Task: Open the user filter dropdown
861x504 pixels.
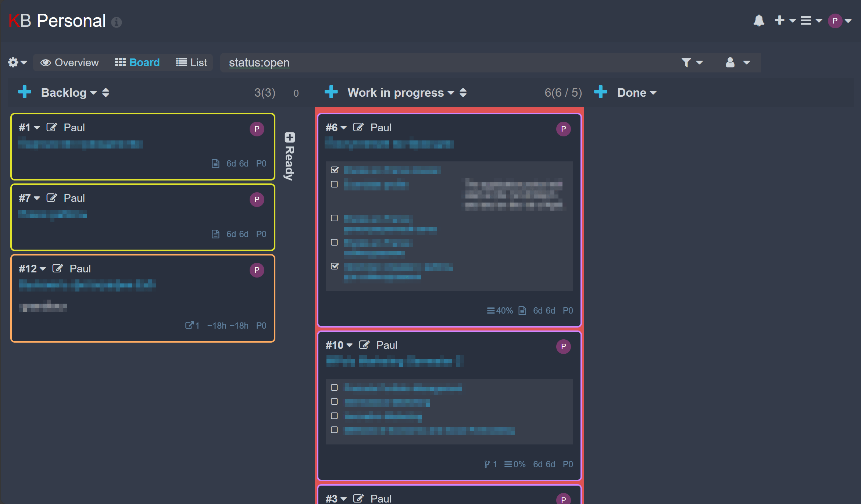Action: (737, 62)
